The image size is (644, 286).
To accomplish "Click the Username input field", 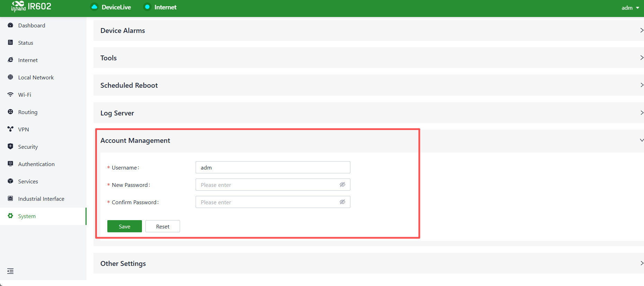I will coord(273,167).
